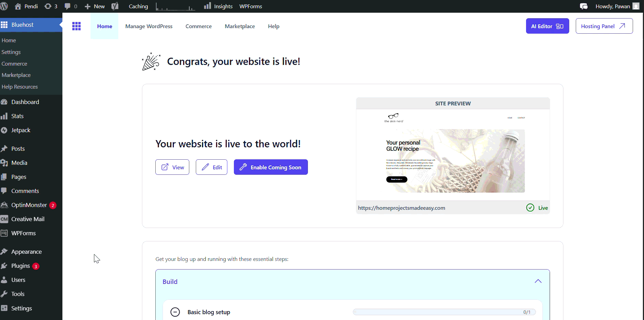The height and width of the screenshot is (320, 644).
Task: Click the site preview thumbnail image
Action: point(453,155)
